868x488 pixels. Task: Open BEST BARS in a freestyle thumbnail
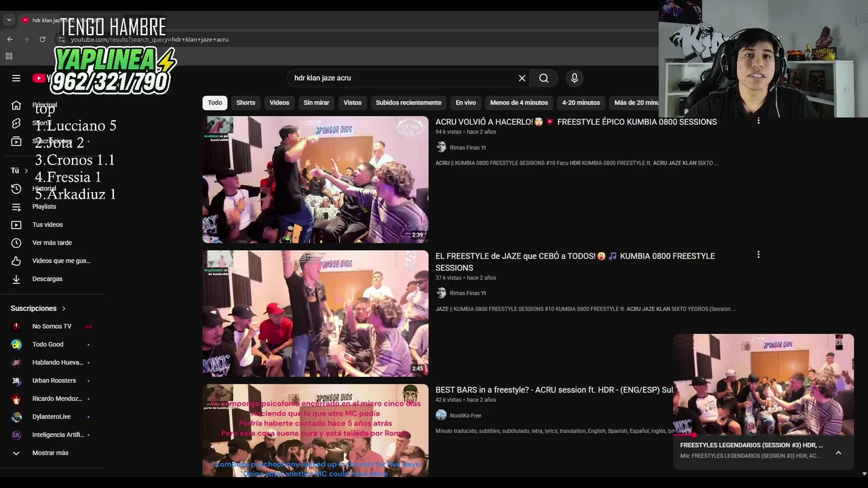[315, 430]
